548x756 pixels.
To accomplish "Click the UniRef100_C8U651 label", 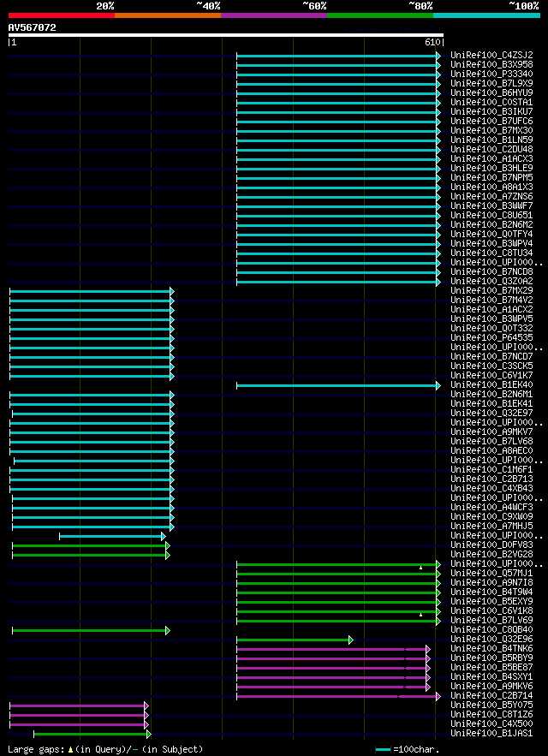I will tap(491, 215).
